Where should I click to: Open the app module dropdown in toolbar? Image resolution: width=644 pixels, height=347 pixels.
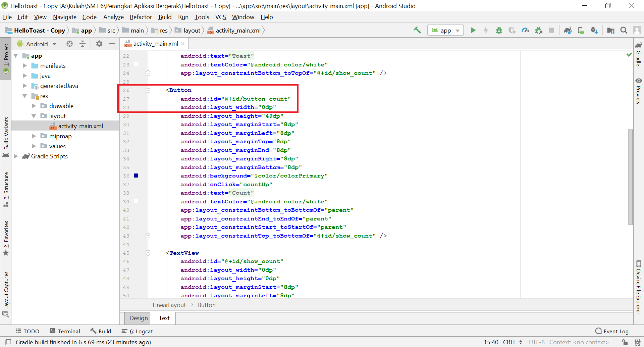click(x=445, y=30)
